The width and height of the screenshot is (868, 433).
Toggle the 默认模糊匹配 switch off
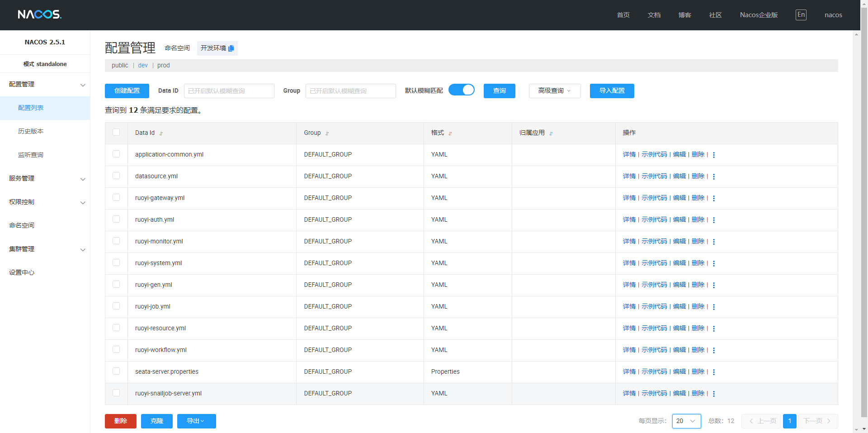[461, 90]
